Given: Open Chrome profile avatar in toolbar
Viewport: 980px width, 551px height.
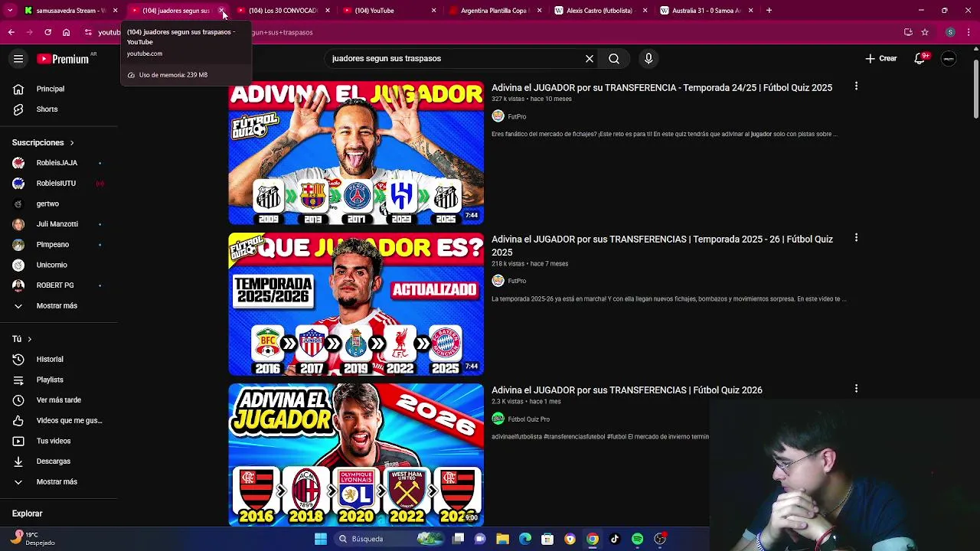Looking at the screenshot, I should click(x=950, y=32).
